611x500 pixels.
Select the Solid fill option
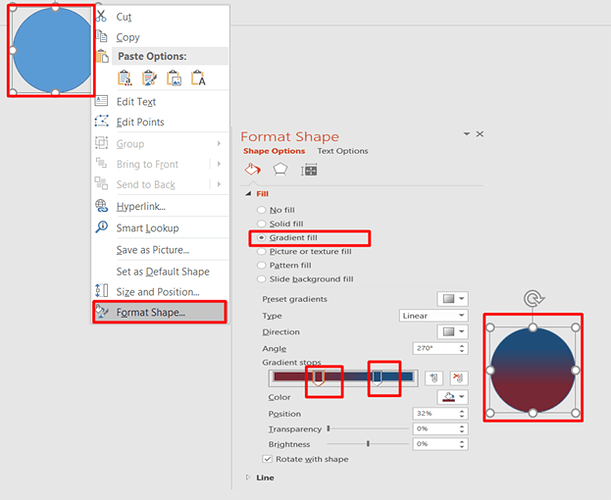pyautogui.click(x=280, y=224)
